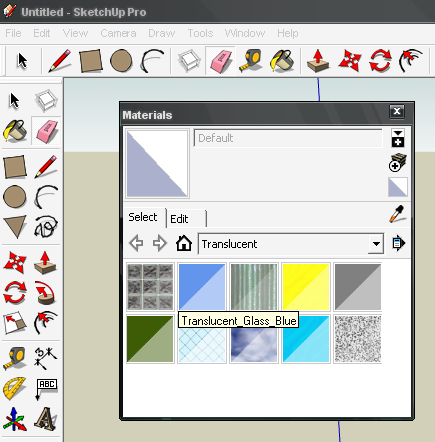Select the Rotate tool in top toolbar

point(380,61)
